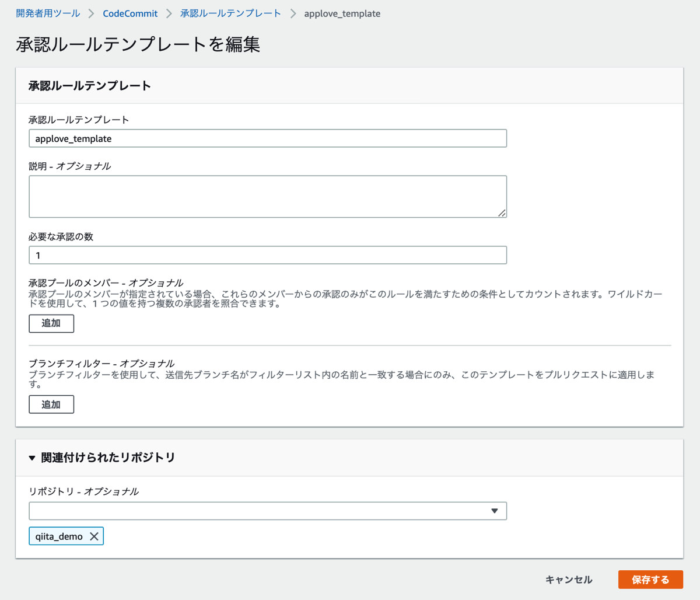Navigate to CodeCommit via breadcrumb
Viewport: 700px width, 600px height.
130,13
